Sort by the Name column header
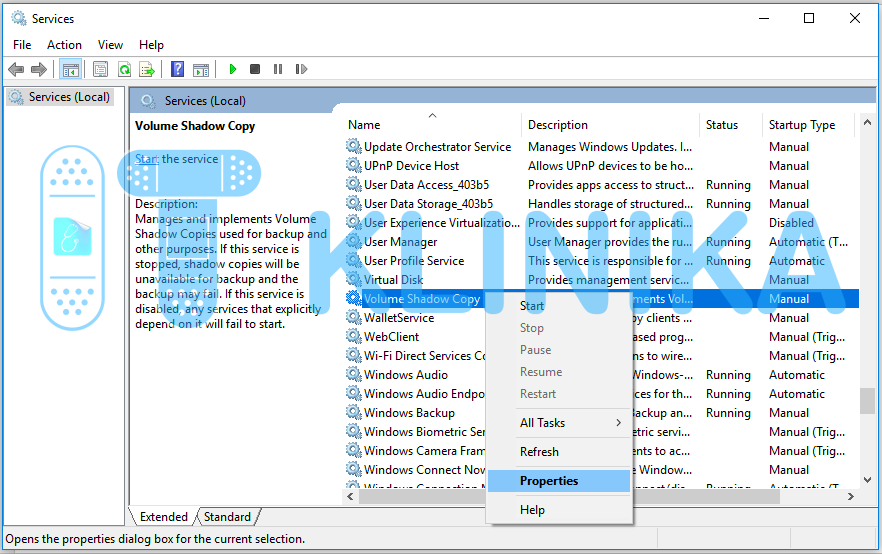882x554 pixels. [x=364, y=125]
